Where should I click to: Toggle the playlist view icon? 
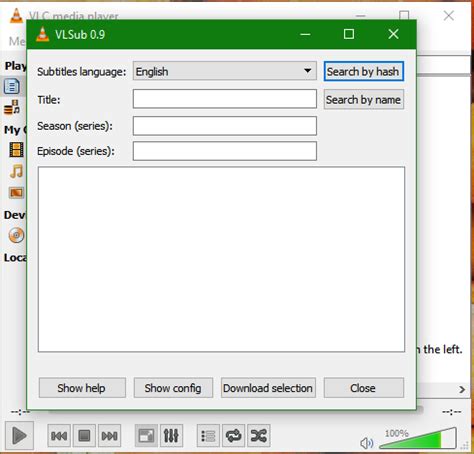(208, 435)
